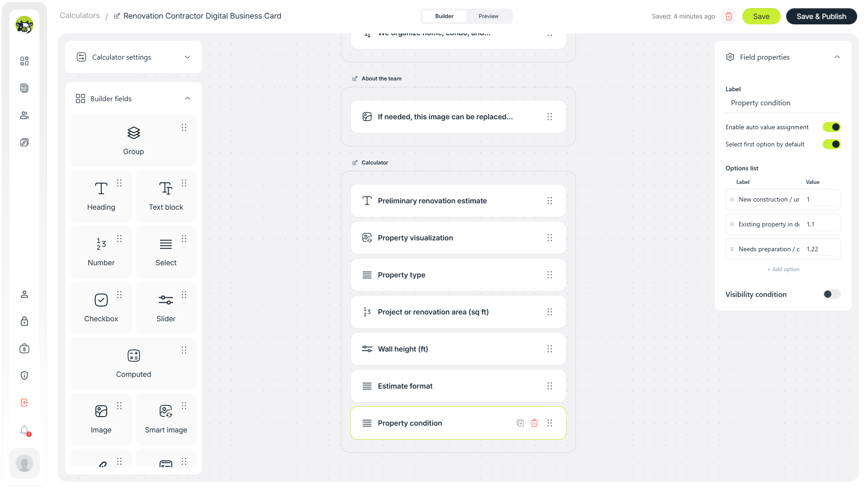Click reorder handle of New construction option
The image size is (868, 488).
tap(732, 199)
